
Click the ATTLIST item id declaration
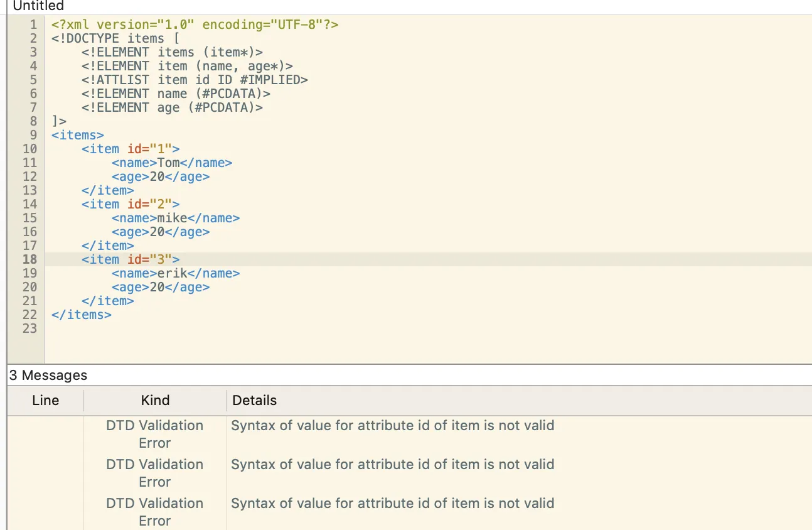tap(195, 80)
